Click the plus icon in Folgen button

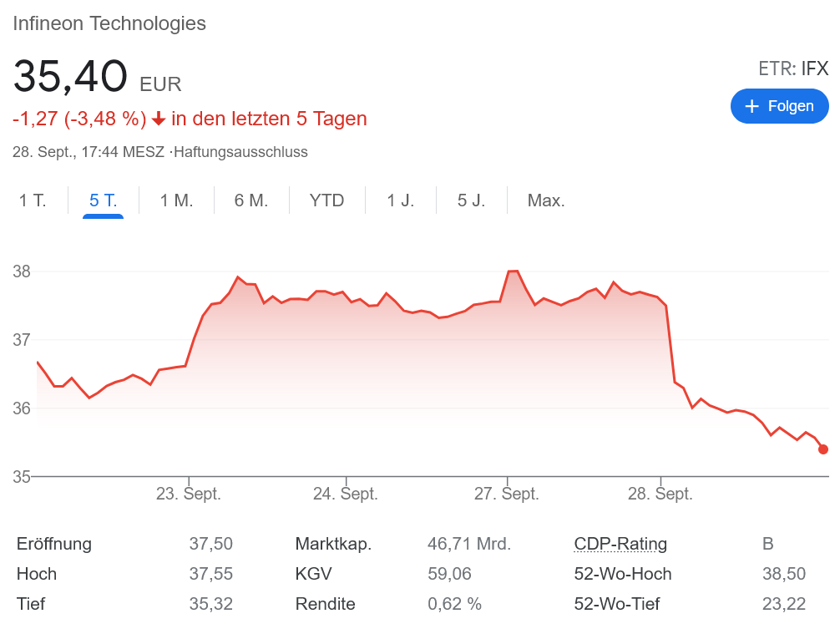pyautogui.click(x=751, y=106)
